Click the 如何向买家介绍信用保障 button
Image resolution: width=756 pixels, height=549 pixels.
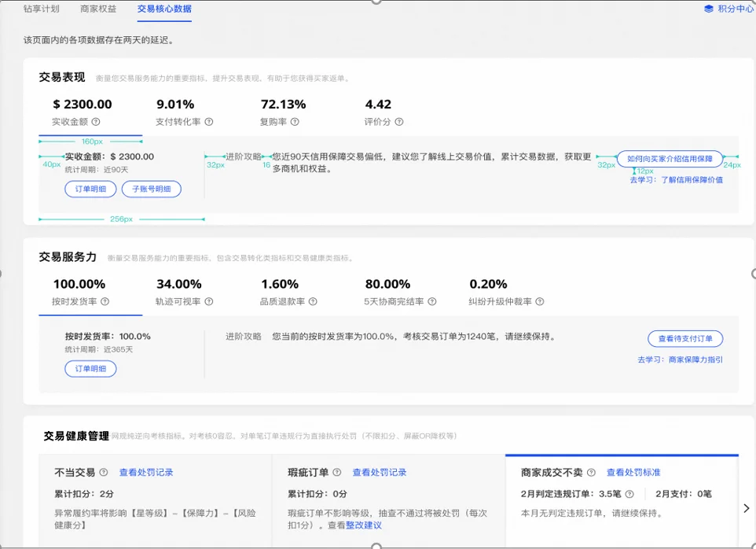pos(670,159)
